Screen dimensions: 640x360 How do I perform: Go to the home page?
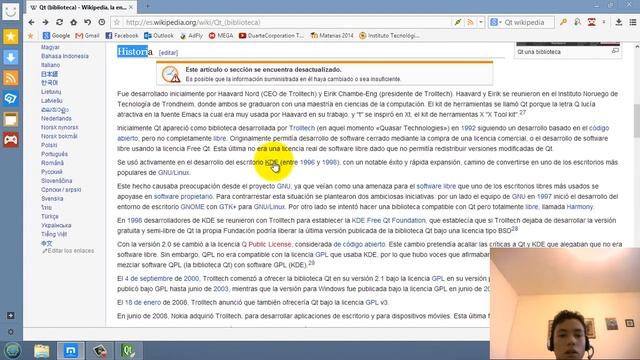[73, 22]
